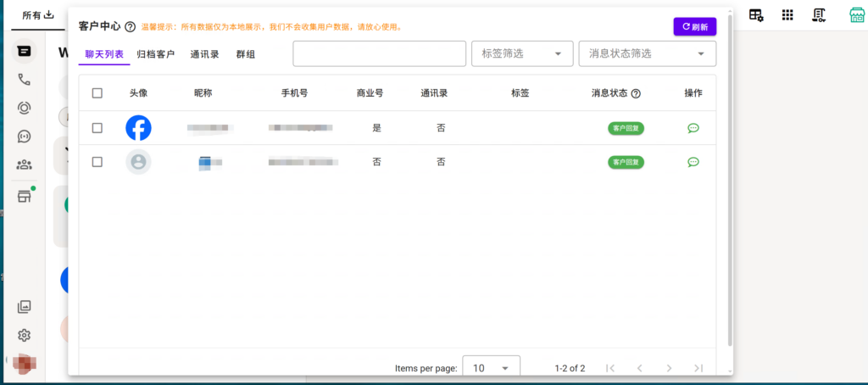The image size is (868, 385).
Task: Click 是 in the 商业号 column
Action: pyautogui.click(x=377, y=128)
